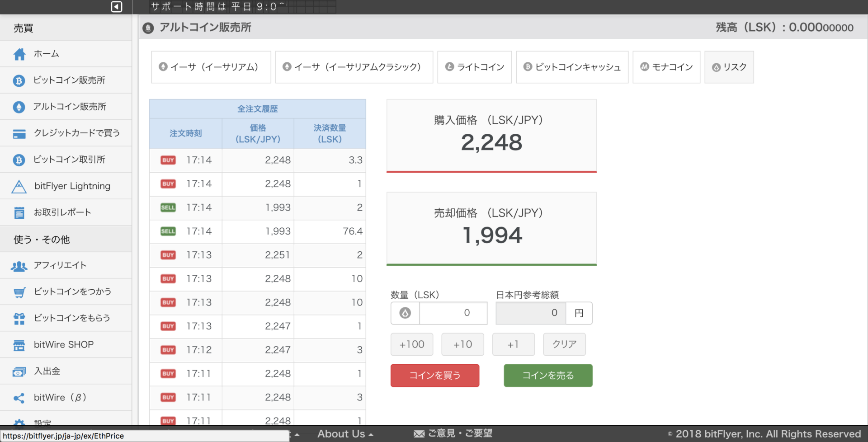The height and width of the screenshot is (442, 868).
Task: Click the 価格 (LSK/JPY) column header
Action: pos(258,133)
